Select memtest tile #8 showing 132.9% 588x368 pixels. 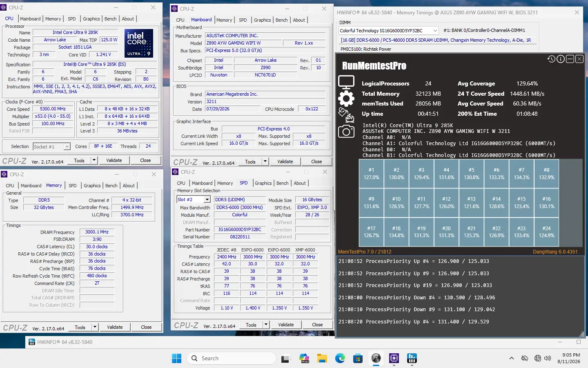tap(546, 173)
